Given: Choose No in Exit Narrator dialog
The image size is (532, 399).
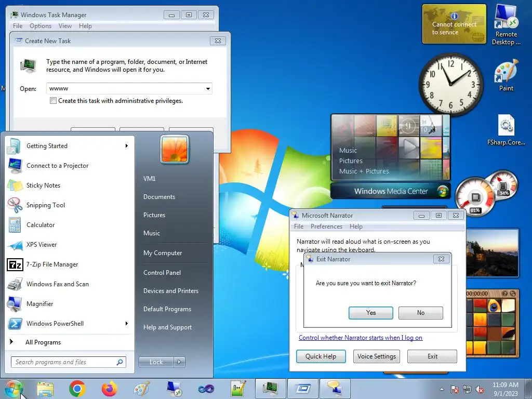Looking at the screenshot, I should (x=421, y=313).
